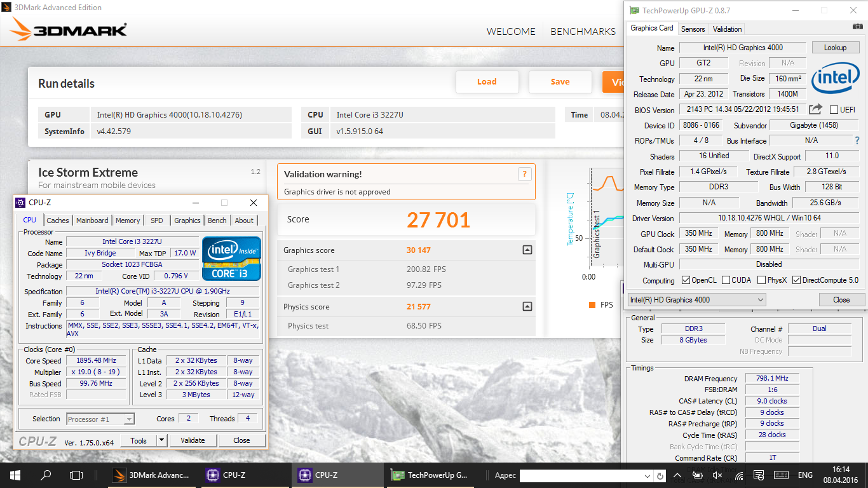Click the Save button in Run details
Image resolution: width=868 pixels, height=488 pixels.
click(560, 81)
